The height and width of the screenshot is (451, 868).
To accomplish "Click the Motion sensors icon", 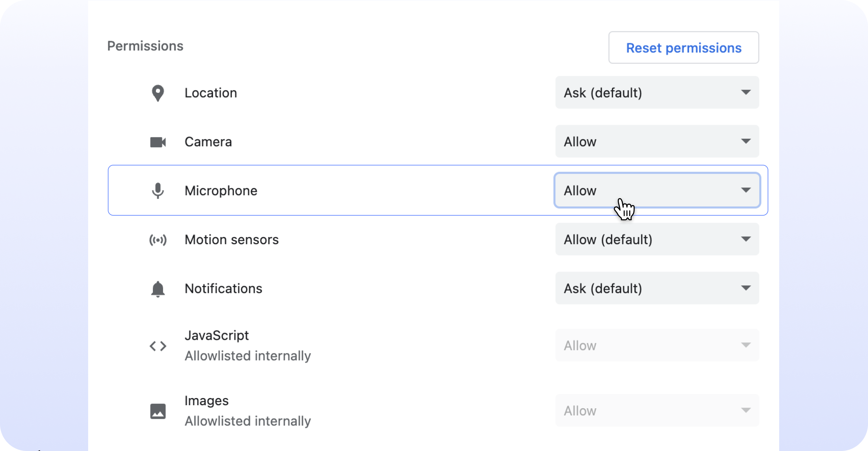I will point(158,240).
